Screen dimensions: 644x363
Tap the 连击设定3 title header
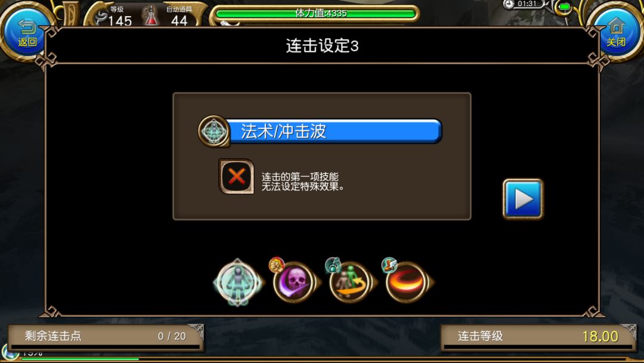pyautogui.click(x=323, y=45)
